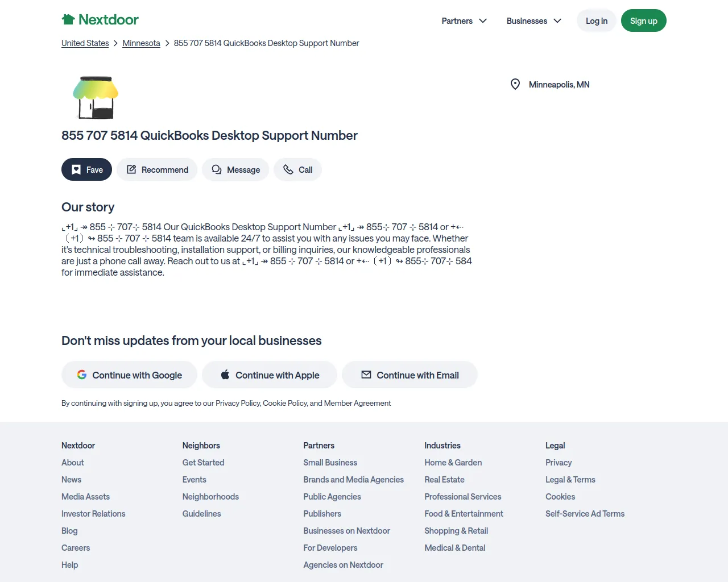The height and width of the screenshot is (582, 728).
Task: Open the Legal & Terms footer link
Action: (570, 480)
